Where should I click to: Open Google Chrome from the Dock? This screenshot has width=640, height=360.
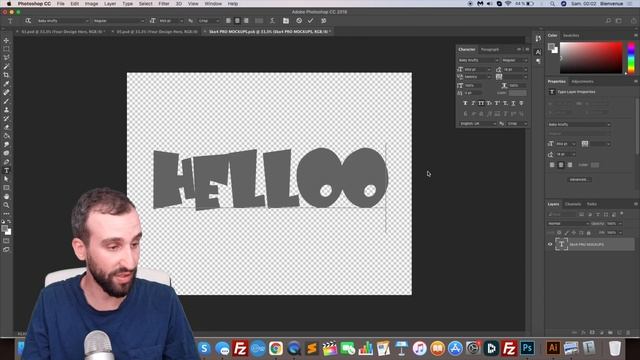click(276, 348)
